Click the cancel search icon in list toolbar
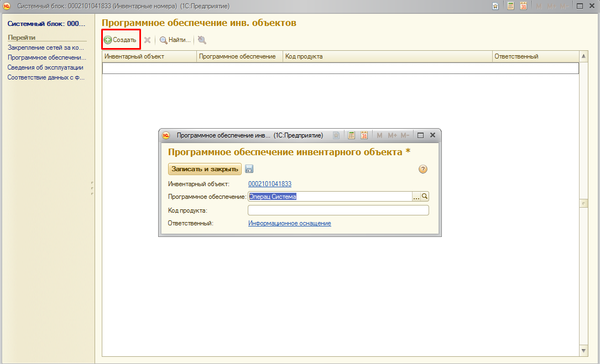This screenshot has height=364, width=600. pyautogui.click(x=201, y=40)
